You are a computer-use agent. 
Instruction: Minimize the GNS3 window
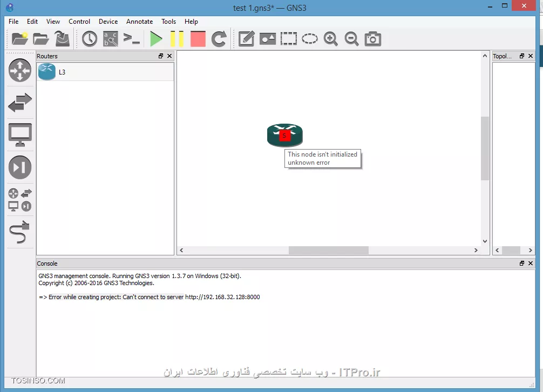(x=490, y=6)
